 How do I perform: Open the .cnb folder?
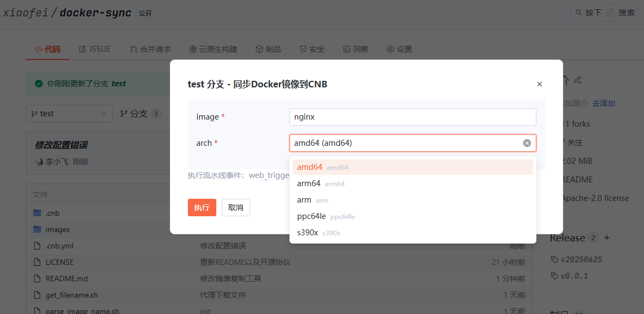[52, 213]
